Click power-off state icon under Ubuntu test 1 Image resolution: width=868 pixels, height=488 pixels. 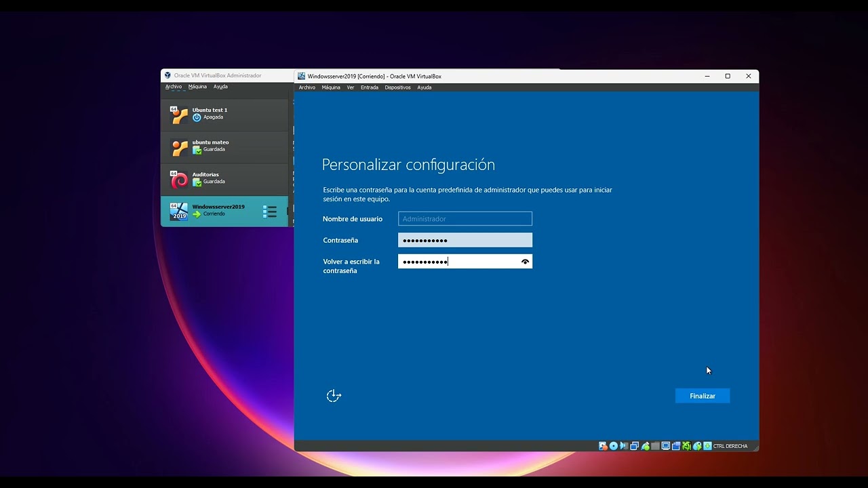tap(197, 117)
